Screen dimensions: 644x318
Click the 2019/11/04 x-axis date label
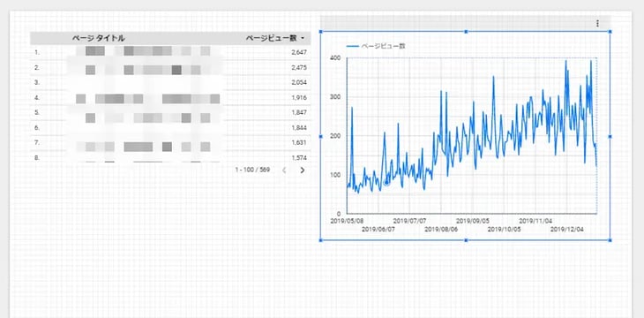pyautogui.click(x=535, y=221)
